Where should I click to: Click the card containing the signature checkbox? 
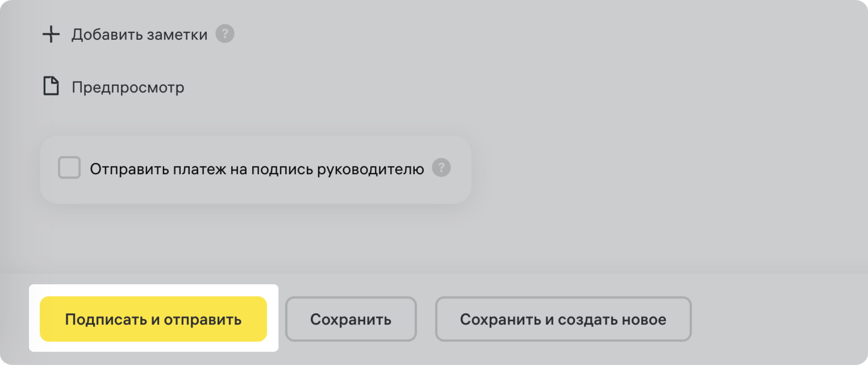pyautogui.click(x=255, y=192)
